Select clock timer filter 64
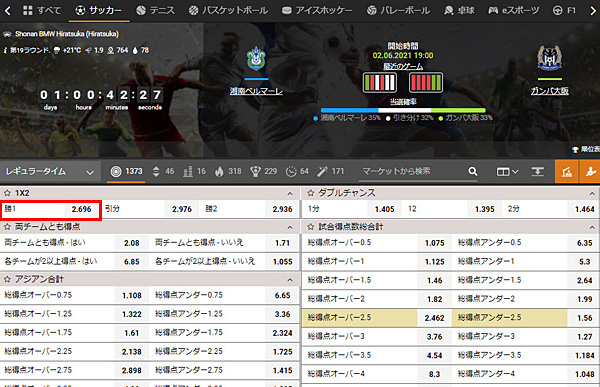 click(x=297, y=171)
